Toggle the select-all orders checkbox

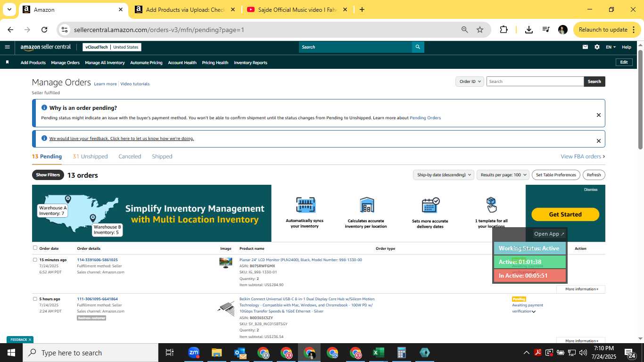tap(35, 248)
